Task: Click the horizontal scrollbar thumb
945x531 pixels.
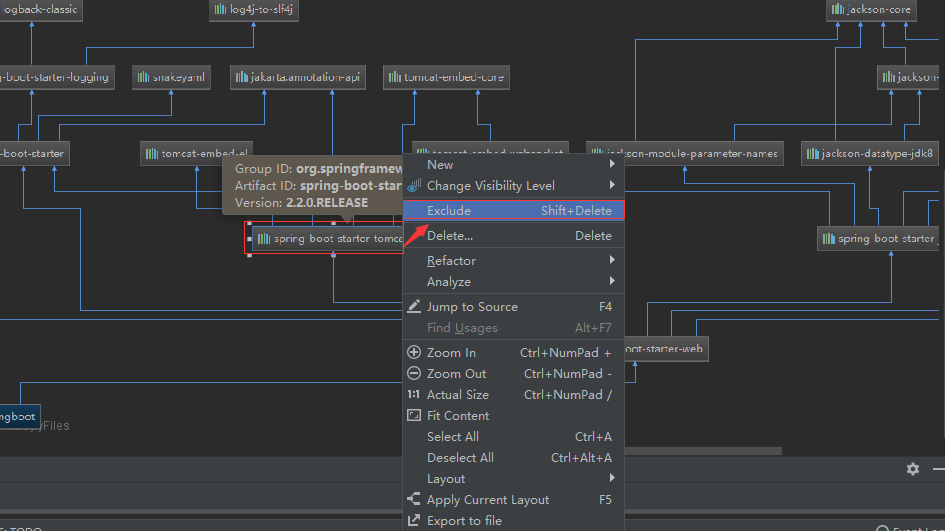Action: [703, 451]
